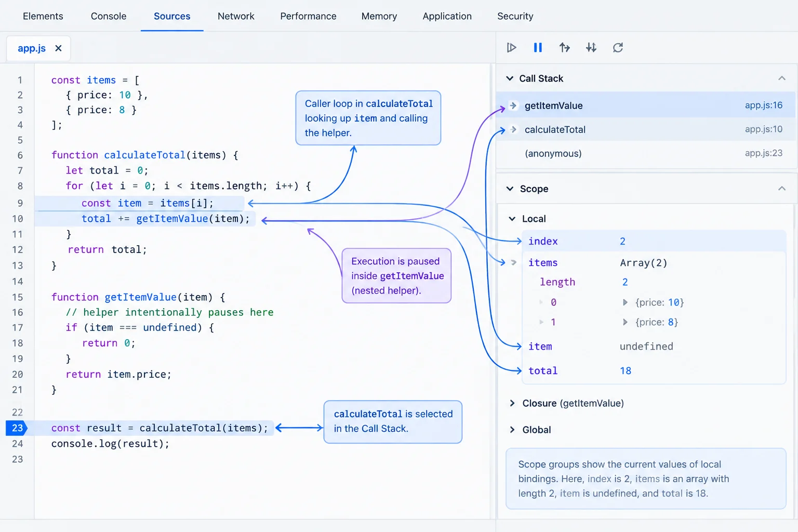
Task: Expand the {price: 10} object value
Action: pyautogui.click(x=626, y=302)
